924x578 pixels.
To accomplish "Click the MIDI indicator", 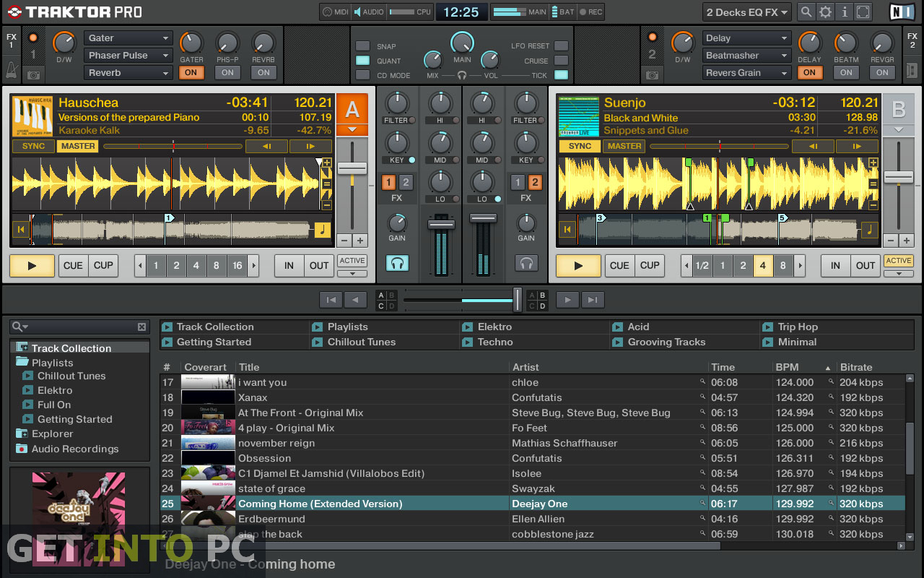I will coord(335,12).
